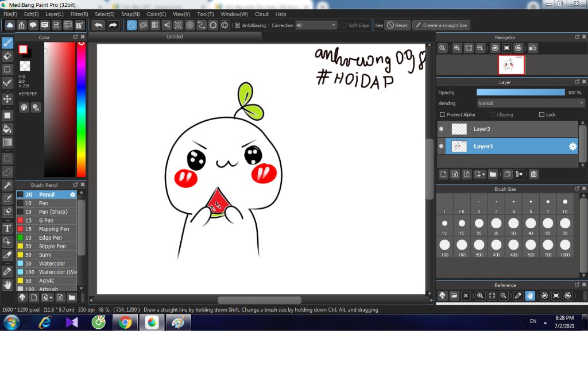Viewport: 588px width, 380px height.
Task: Select the Hand tool in the left toolbar
Action: point(7,285)
